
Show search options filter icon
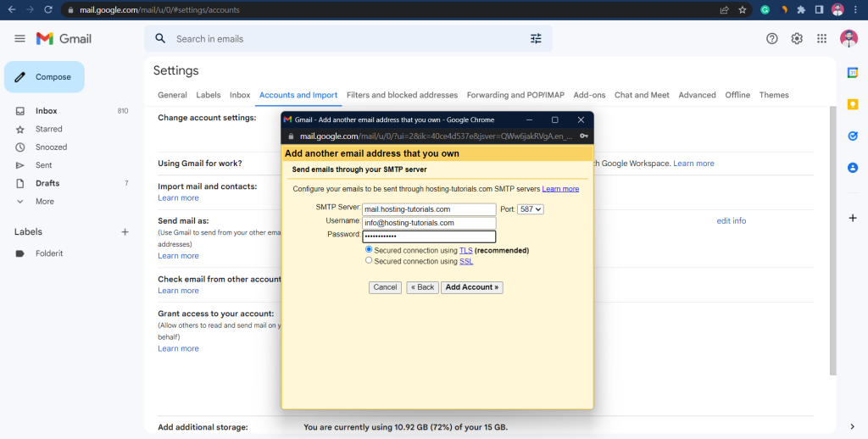[x=536, y=39]
